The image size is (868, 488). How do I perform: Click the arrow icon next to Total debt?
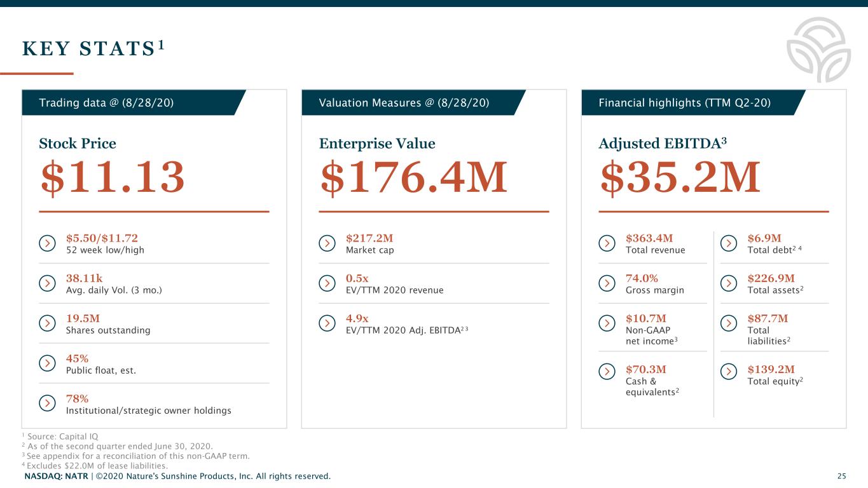729,243
